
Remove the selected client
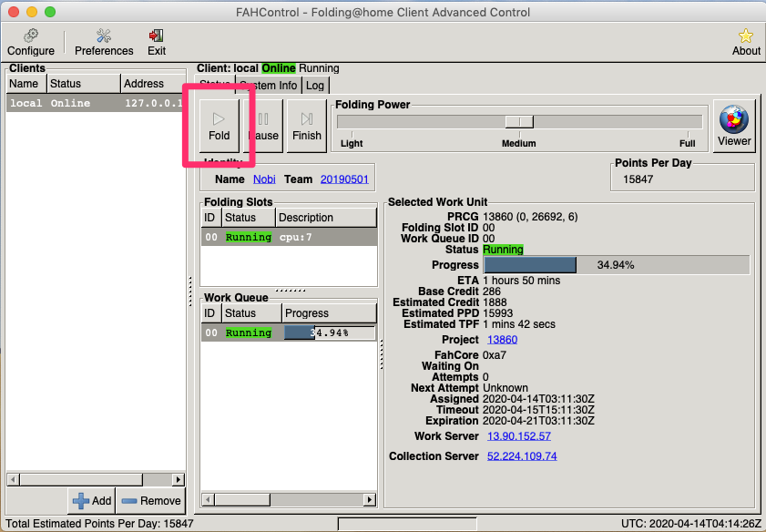pyautogui.click(x=151, y=501)
